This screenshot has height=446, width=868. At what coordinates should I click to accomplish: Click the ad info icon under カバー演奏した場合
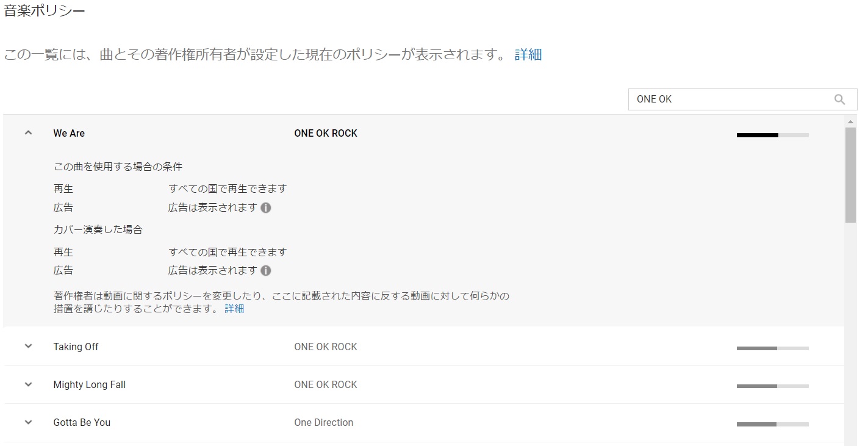pos(266,270)
